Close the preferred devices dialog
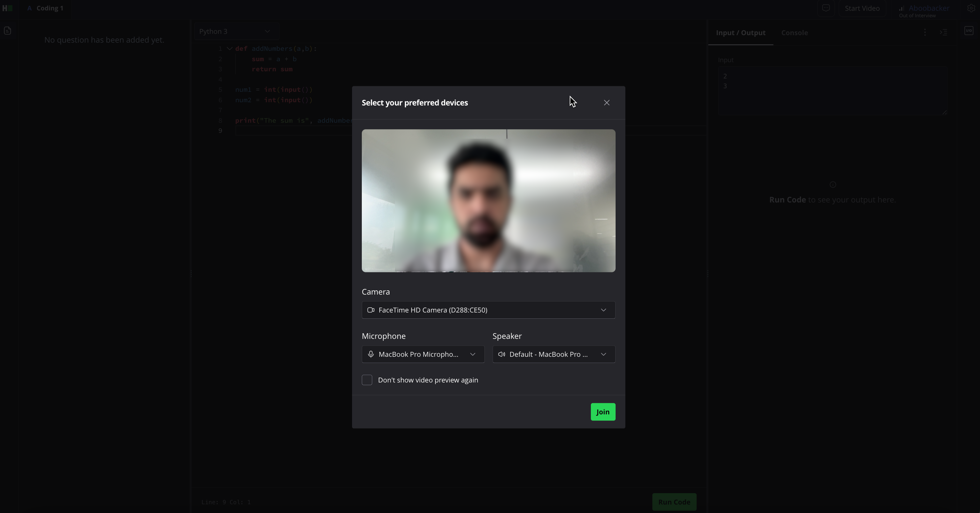This screenshot has width=980, height=513. (606, 103)
